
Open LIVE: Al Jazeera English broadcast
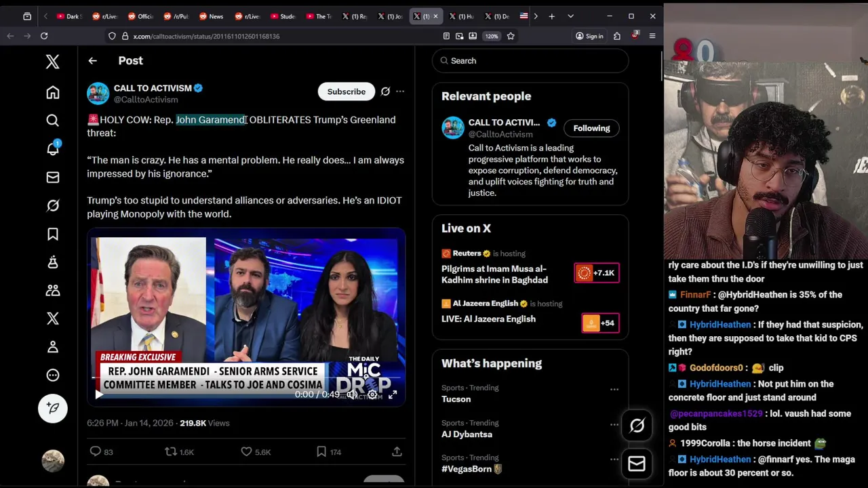(488, 319)
